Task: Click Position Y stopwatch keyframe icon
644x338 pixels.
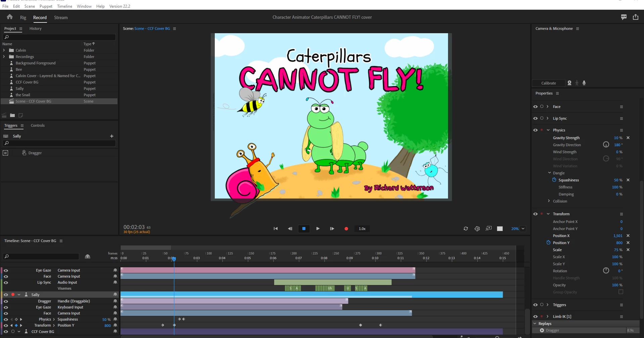Action: 548,242
